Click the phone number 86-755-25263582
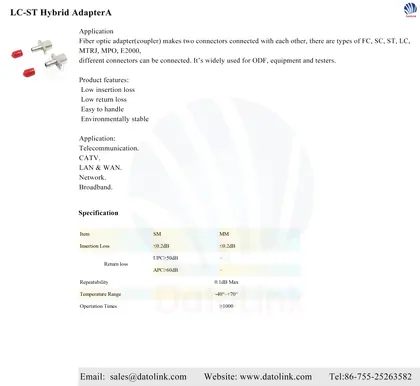The height and width of the screenshot is (386, 420). coord(378,377)
